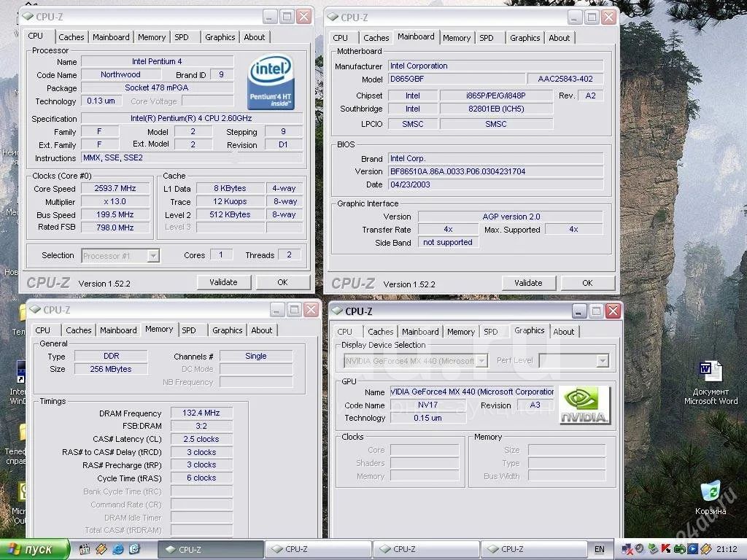
Task: Click the GPU Name field GeForce4 MX 440
Action: pos(472,392)
